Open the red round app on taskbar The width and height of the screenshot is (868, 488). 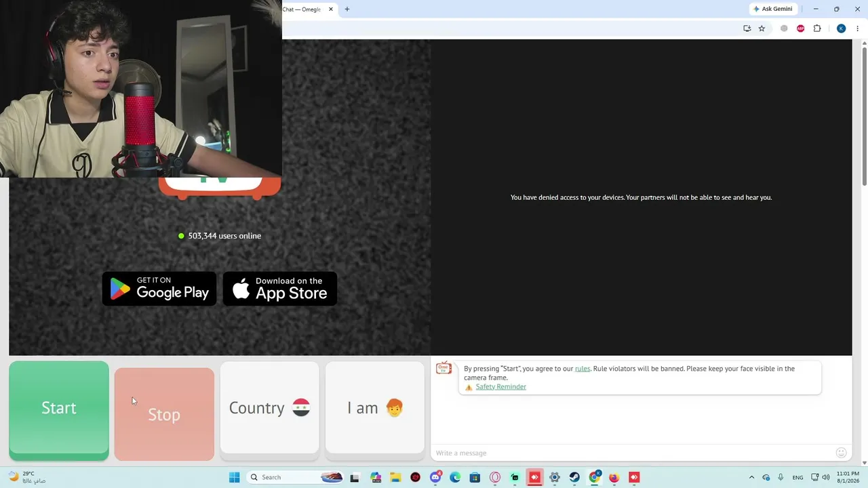click(416, 477)
